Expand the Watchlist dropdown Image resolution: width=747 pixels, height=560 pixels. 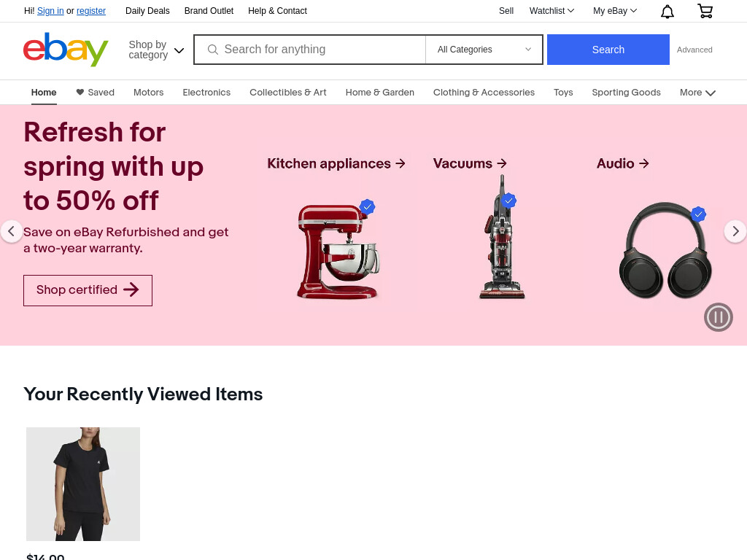pyautogui.click(x=551, y=10)
